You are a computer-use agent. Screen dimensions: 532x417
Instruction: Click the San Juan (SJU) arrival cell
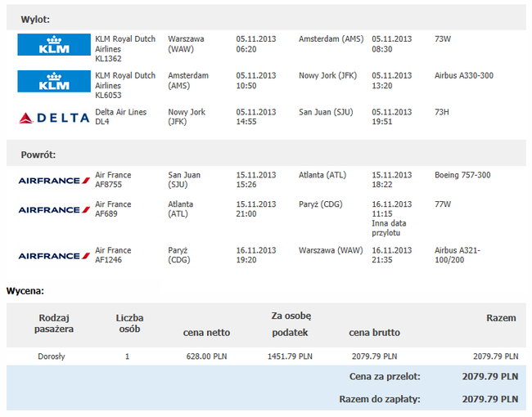click(326, 112)
